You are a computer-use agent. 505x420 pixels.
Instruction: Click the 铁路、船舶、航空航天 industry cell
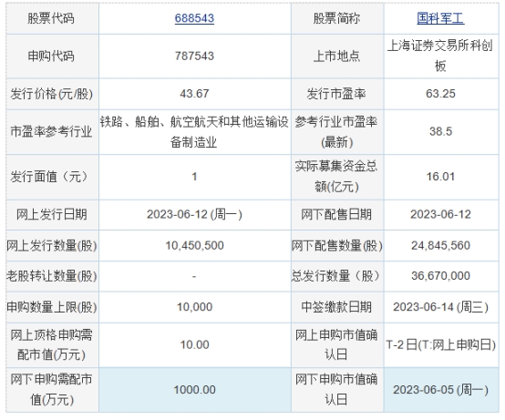(x=194, y=131)
